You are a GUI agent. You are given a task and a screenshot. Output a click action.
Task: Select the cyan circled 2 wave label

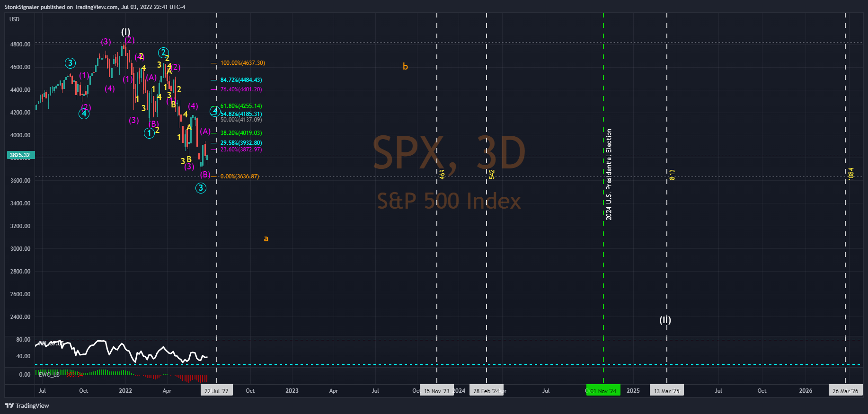163,53
